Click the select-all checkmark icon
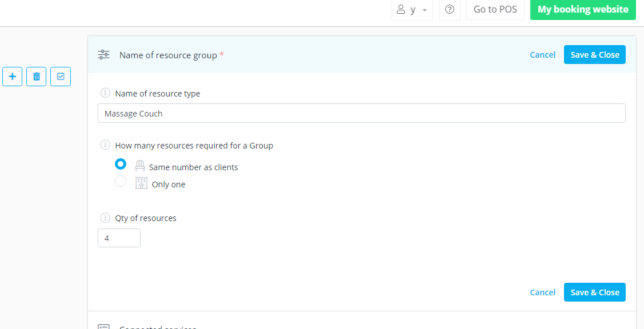Screen dimensions: 644x329 coord(61,77)
